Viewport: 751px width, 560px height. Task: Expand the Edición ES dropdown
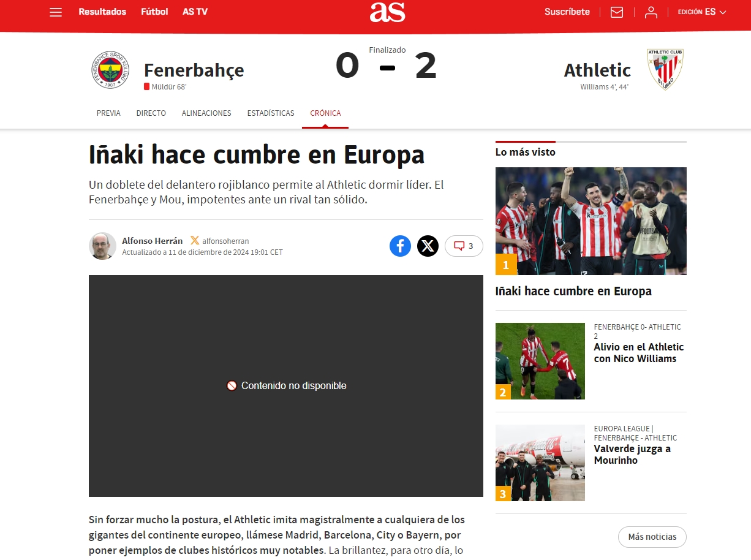tap(702, 12)
